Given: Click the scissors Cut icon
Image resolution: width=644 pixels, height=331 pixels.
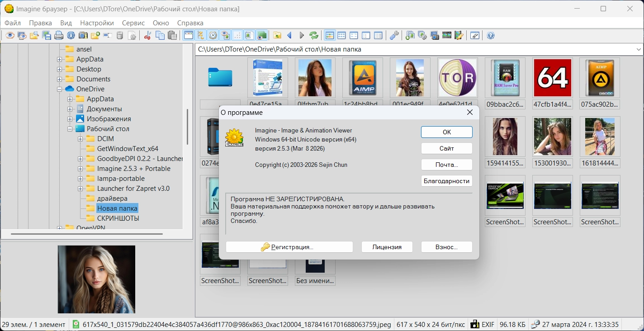Looking at the screenshot, I should pyautogui.click(x=147, y=35).
